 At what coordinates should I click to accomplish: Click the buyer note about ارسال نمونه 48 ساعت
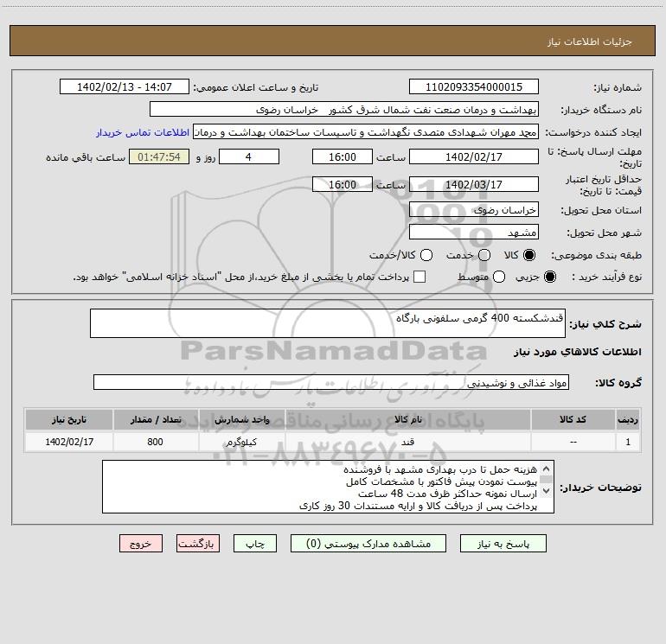click(x=448, y=494)
